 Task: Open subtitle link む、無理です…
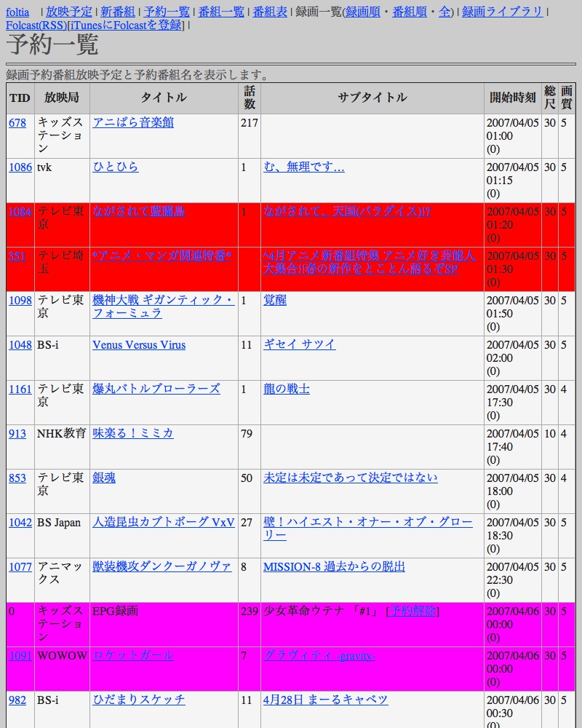click(303, 167)
